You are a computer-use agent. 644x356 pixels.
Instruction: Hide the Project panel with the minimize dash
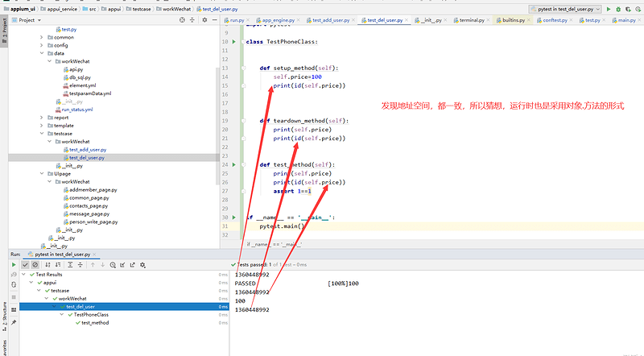(x=214, y=19)
